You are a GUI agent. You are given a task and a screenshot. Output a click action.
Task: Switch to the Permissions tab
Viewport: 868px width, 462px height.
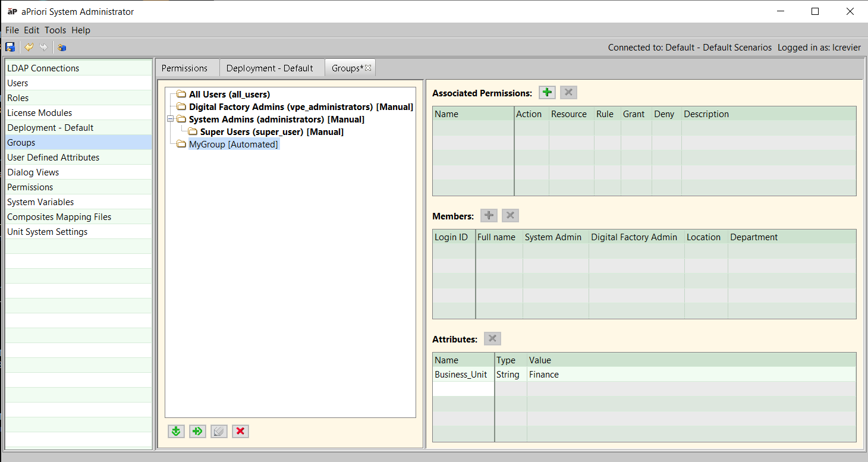tap(184, 68)
